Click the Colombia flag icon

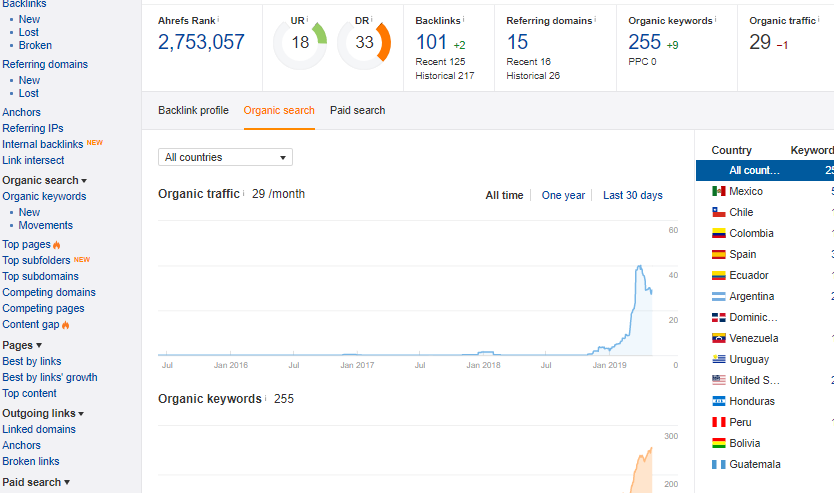point(719,233)
